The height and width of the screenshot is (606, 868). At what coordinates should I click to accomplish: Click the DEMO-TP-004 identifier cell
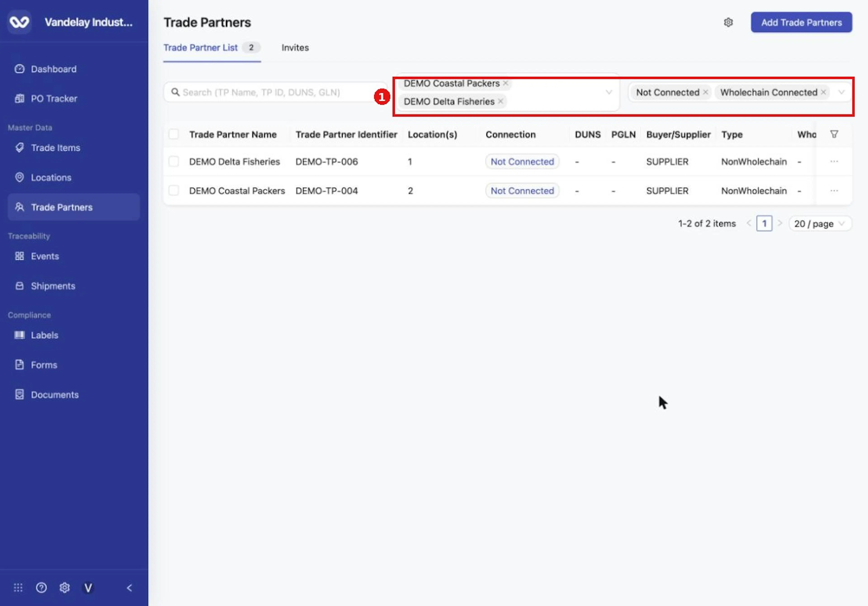point(327,191)
